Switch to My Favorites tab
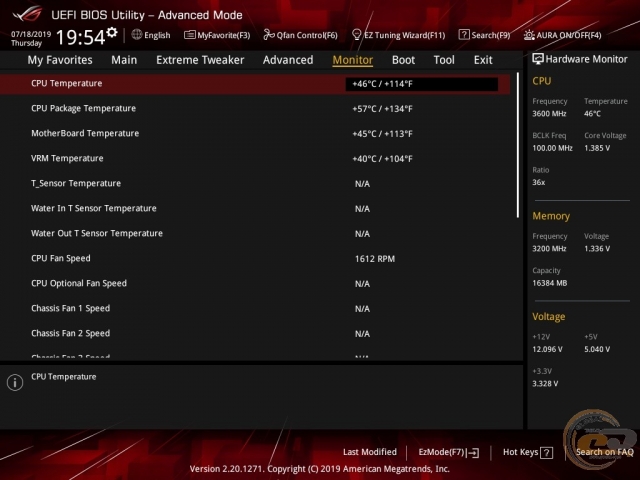Screen dimensions: 640x480 click(60, 60)
